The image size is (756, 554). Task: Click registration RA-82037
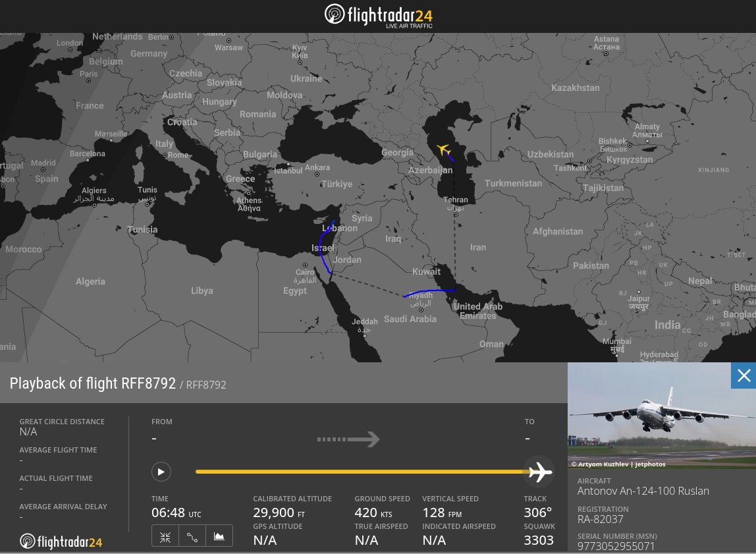point(601,519)
